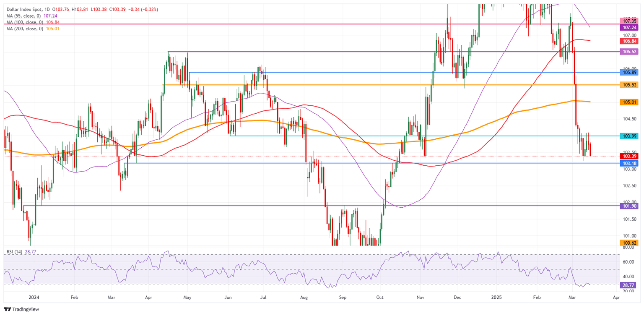The image size is (644, 316).
Task: Toggle the MA (100, close, 0) overlay
Action: point(26,21)
